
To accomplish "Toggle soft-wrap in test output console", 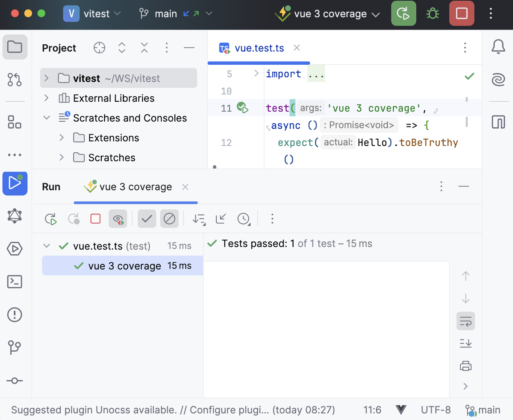I will (x=465, y=321).
